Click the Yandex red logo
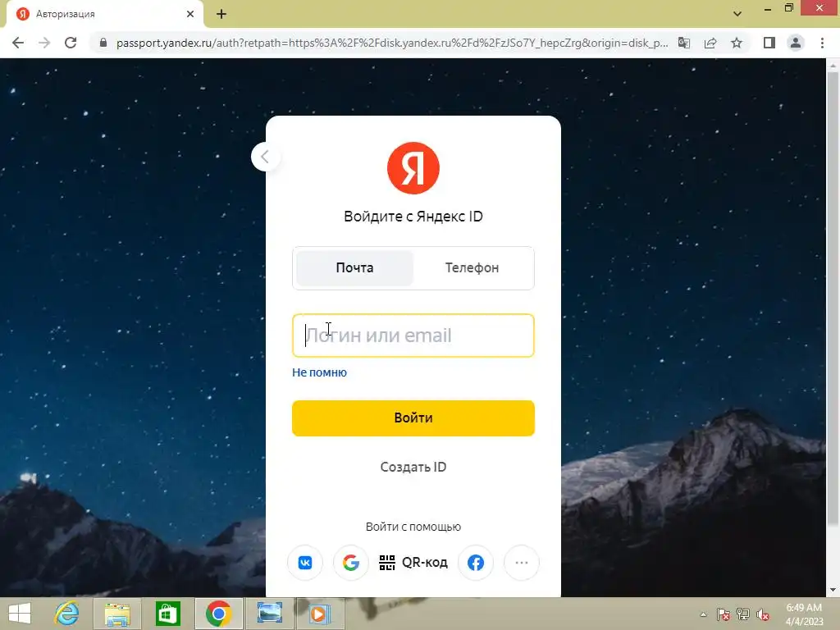The height and width of the screenshot is (630, 840). point(413,167)
